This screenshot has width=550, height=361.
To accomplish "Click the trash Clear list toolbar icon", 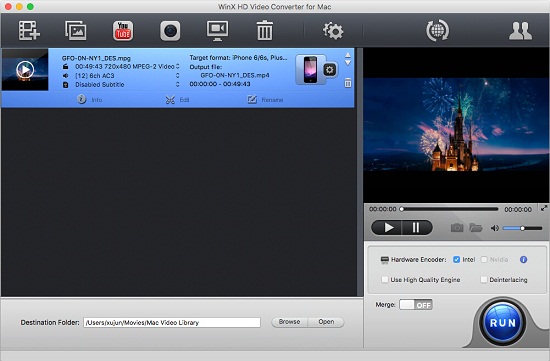I will (x=264, y=30).
